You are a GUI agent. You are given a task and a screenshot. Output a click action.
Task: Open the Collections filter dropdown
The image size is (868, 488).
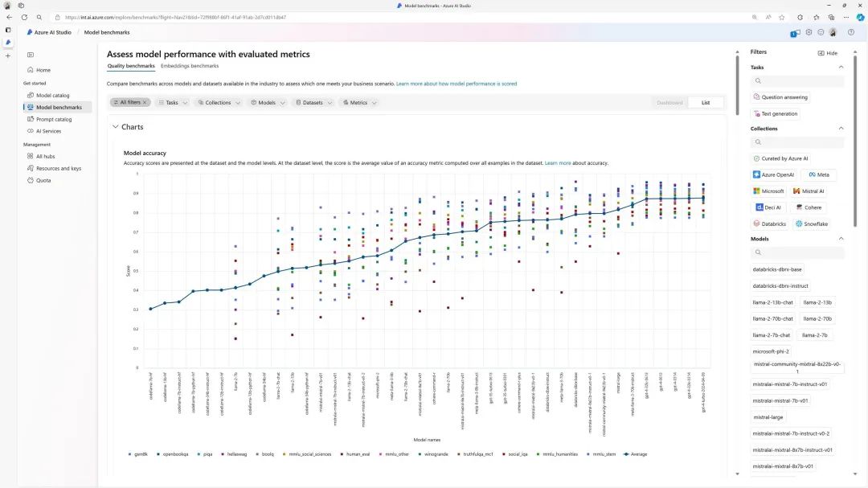coord(219,102)
